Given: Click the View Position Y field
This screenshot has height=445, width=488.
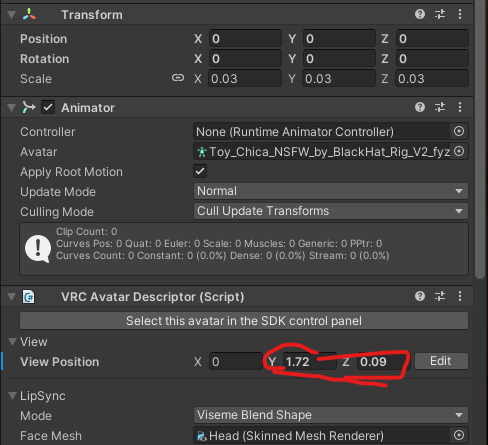Looking at the screenshot, I should point(310,362).
